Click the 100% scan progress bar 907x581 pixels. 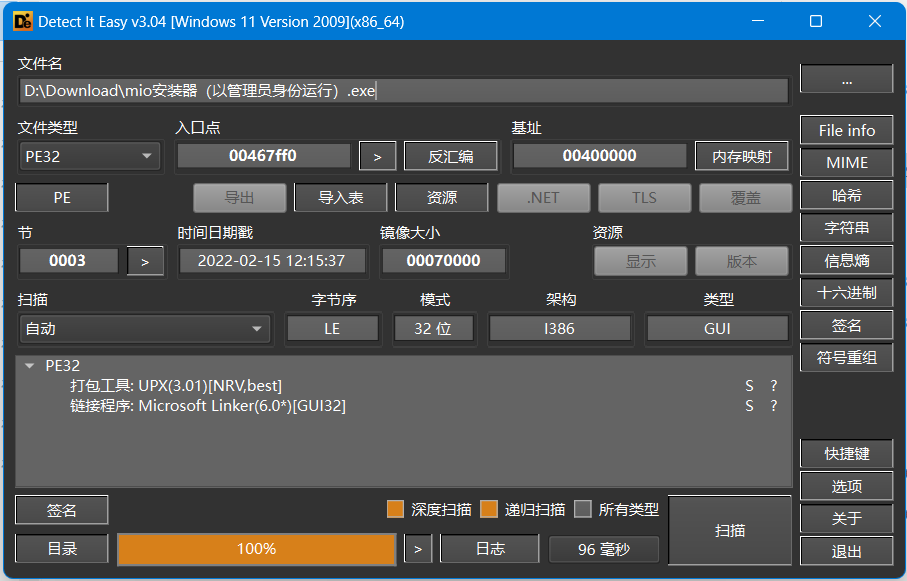[257, 549]
